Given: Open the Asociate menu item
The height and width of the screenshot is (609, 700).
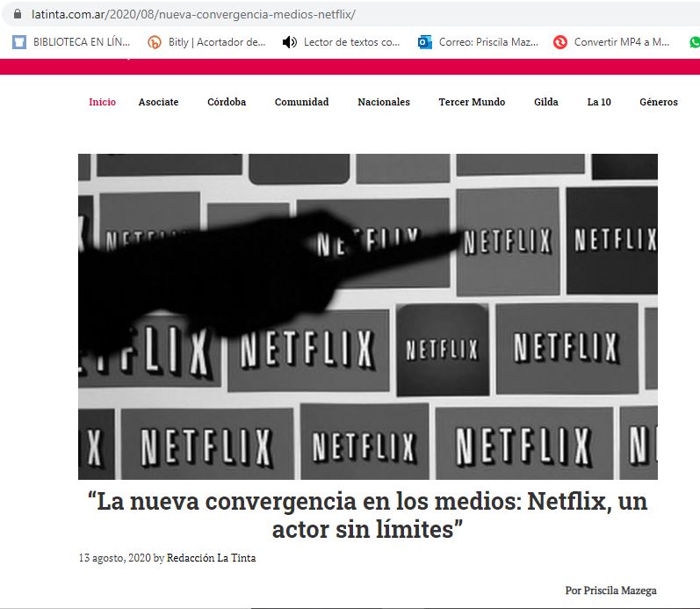Looking at the screenshot, I should tap(158, 102).
